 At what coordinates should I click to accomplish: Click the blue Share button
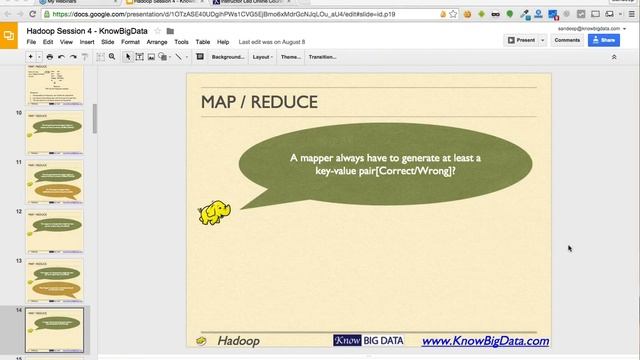click(604, 40)
